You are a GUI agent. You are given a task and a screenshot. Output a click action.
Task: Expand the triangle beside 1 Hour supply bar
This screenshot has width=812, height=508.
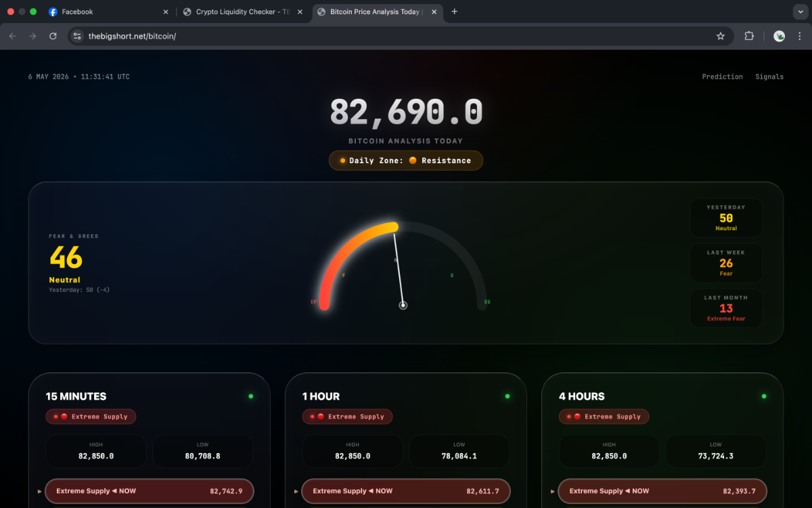coord(296,492)
